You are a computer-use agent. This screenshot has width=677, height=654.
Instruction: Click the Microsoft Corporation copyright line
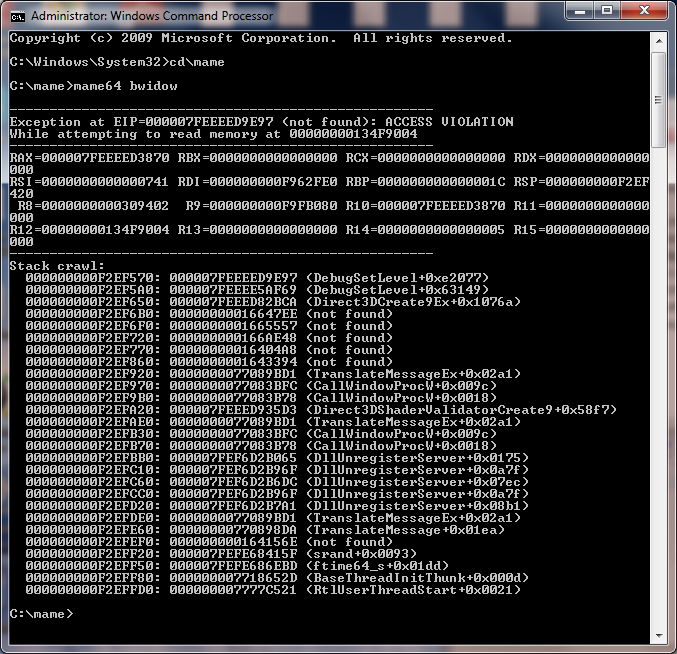click(260, 38)
